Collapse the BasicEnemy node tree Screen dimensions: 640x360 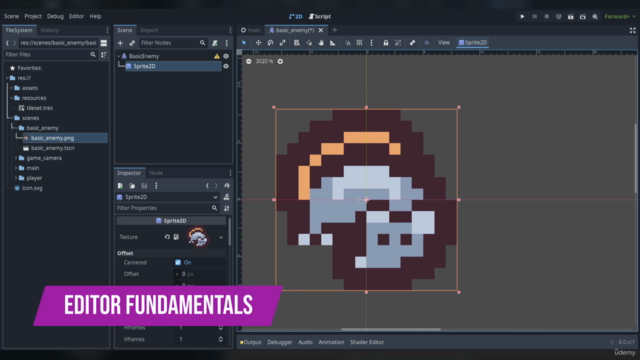(119, 56)
